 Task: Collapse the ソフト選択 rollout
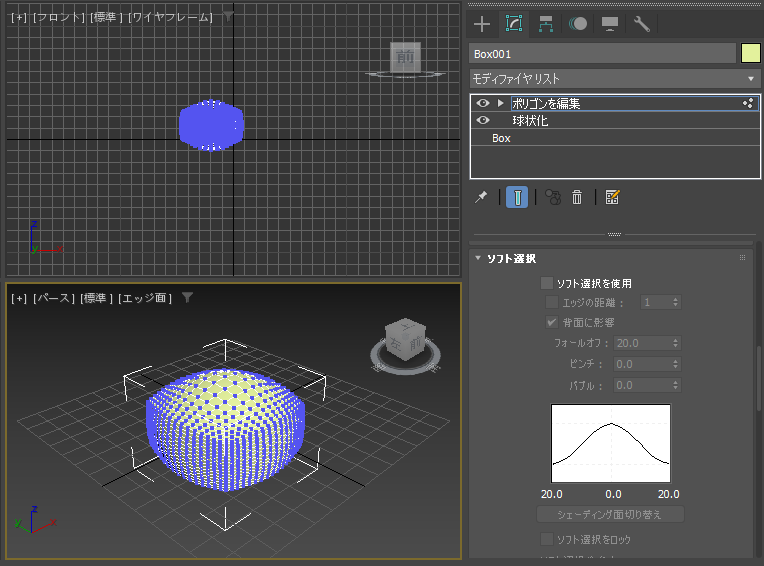pos(478,258)
